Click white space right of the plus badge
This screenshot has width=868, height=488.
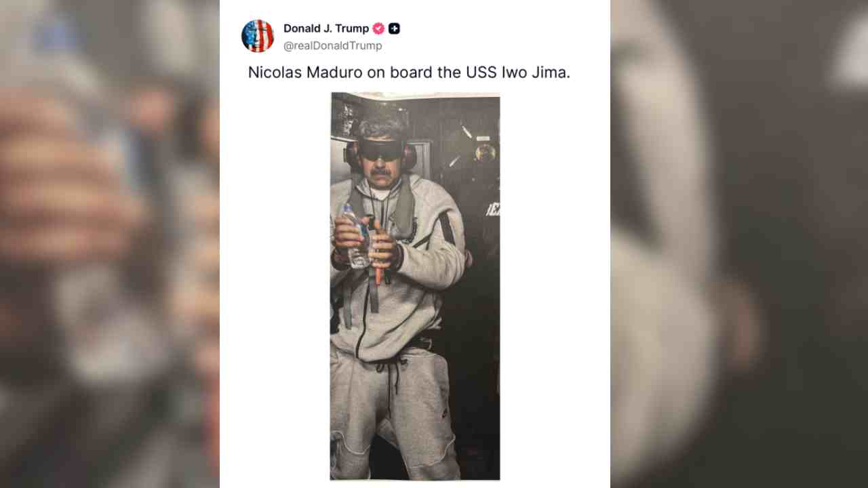click(502, 28)
